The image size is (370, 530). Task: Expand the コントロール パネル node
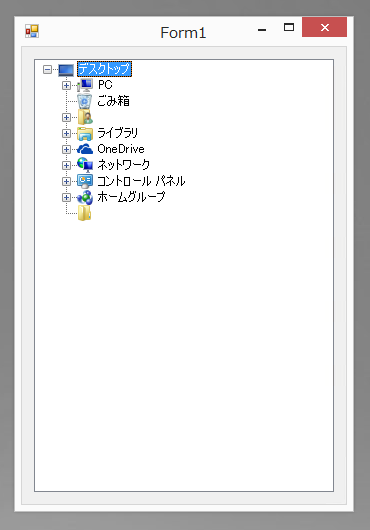[x=66, y=181]
